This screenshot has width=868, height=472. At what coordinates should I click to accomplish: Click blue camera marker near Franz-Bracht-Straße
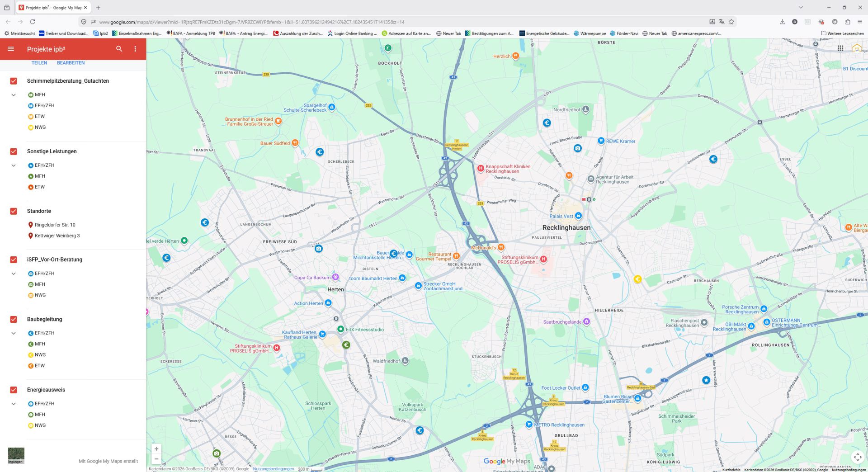[577, 148]
